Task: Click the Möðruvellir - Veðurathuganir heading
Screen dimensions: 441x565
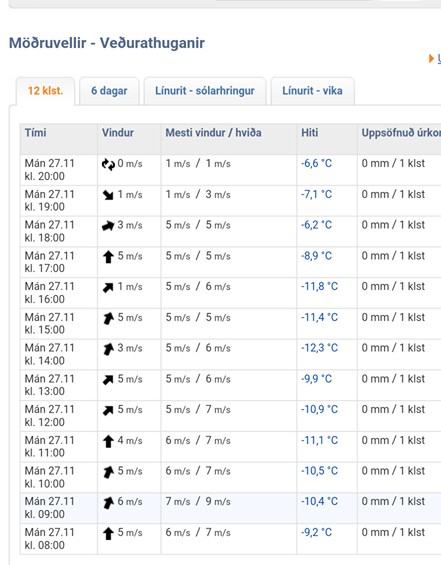Action: (x=107, y=43)
